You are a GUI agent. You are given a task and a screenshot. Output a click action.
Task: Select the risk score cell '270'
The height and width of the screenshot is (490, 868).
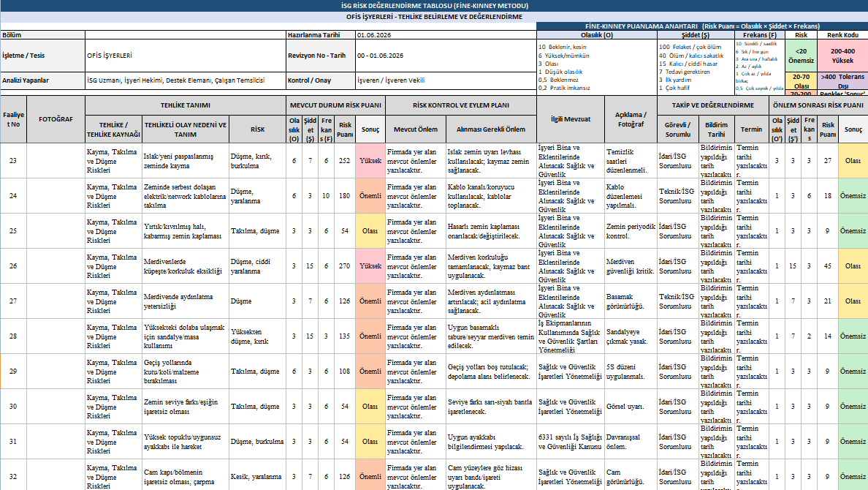coord(345,266)
